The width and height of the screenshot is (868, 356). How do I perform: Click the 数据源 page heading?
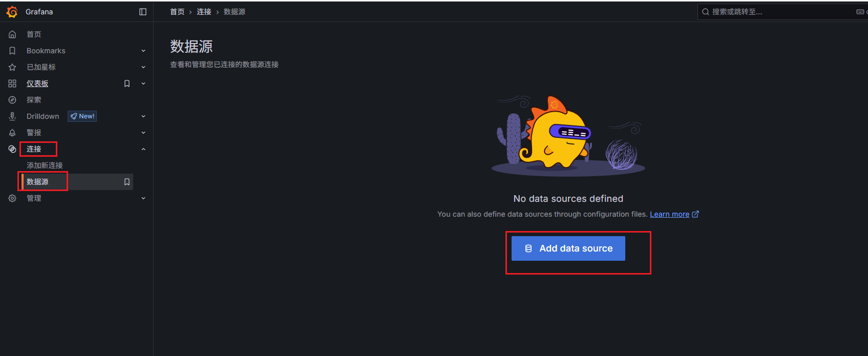pos(192,47)
